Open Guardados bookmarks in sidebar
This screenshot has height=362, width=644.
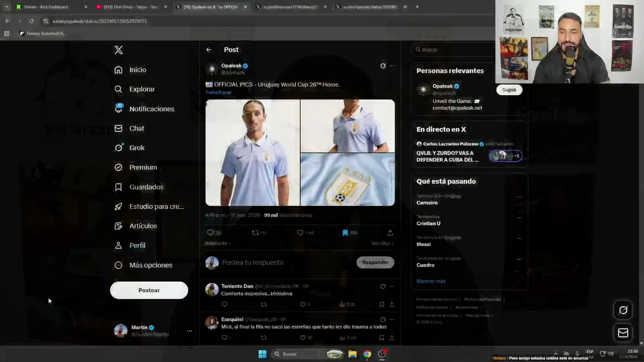[139, 187]
